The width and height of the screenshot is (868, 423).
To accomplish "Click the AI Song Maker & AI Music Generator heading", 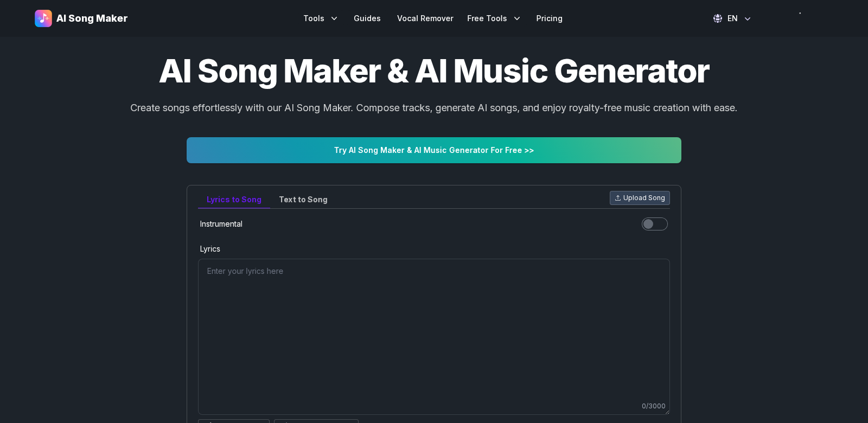I will (x=434, y=71).
